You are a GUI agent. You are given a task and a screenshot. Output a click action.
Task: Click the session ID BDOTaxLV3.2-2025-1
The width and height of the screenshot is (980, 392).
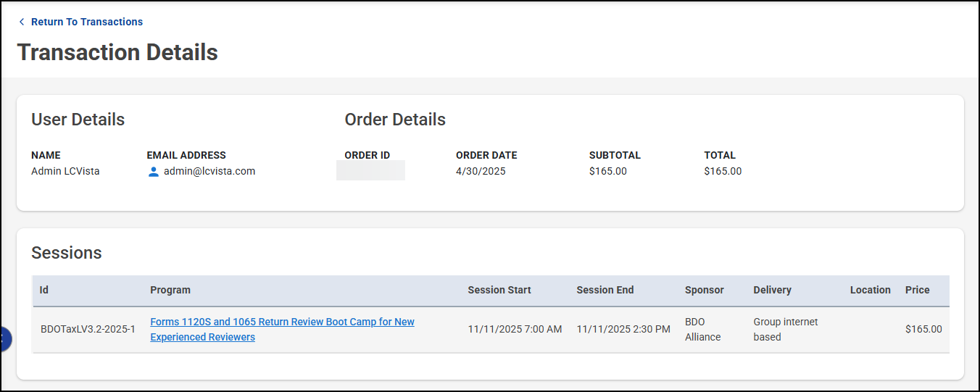(x=88, y=329)
